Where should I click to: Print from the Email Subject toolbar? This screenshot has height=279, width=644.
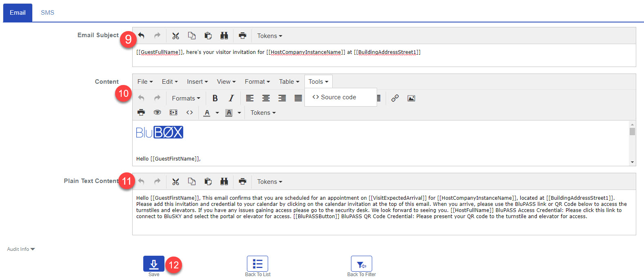242,36
